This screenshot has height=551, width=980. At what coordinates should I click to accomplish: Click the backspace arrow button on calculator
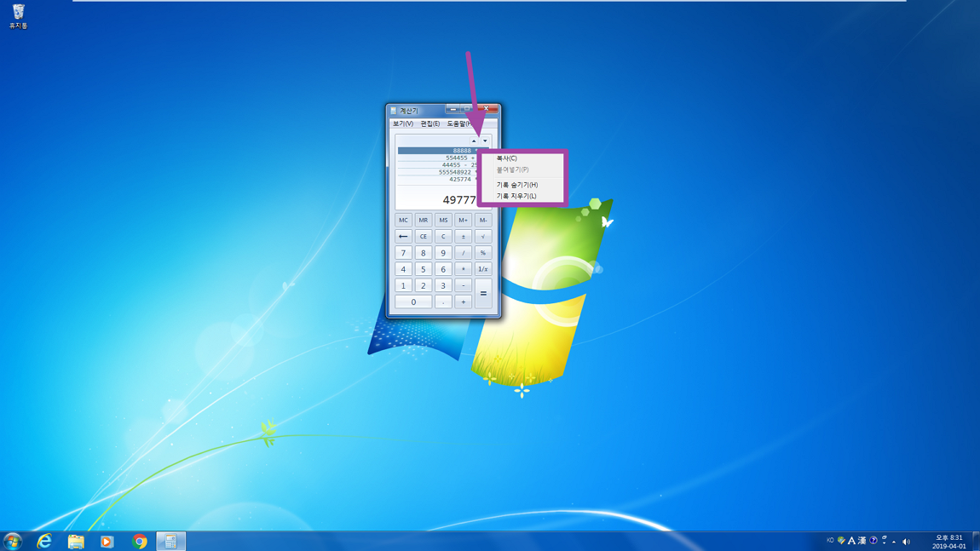pyautogui.click(x=403, y=237)
